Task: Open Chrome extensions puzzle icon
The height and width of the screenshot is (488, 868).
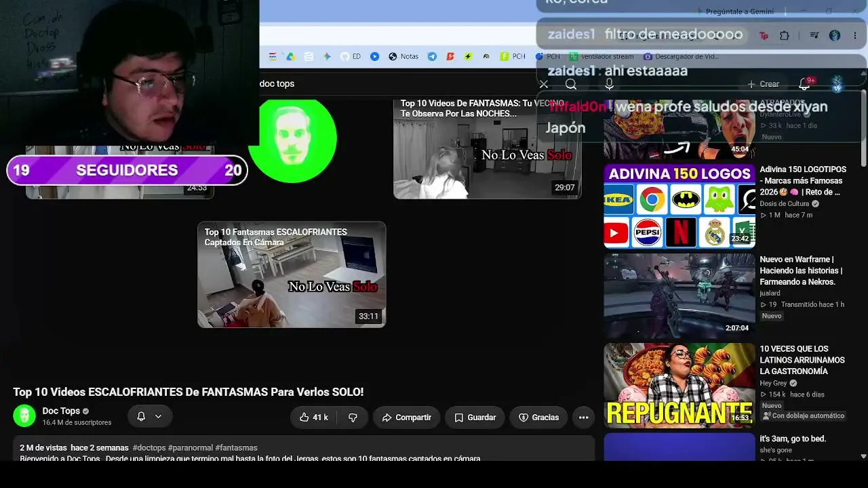Action: [x=785, y=35]
